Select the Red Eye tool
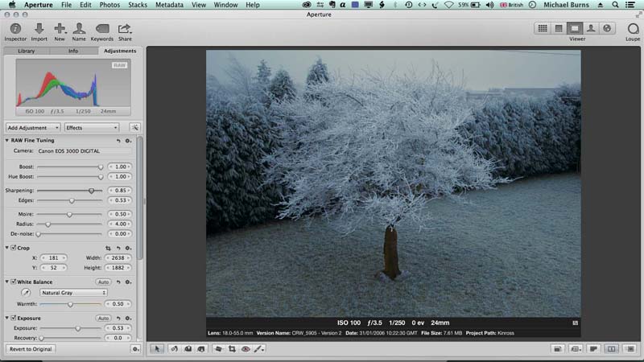Screen dimensions: 644x362 (246, 349)
